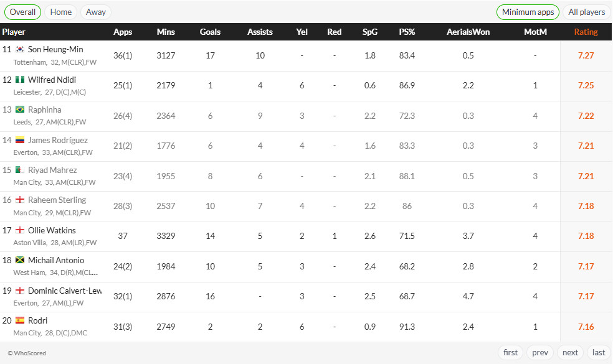Switch to Away stats filter

(96, 12)
